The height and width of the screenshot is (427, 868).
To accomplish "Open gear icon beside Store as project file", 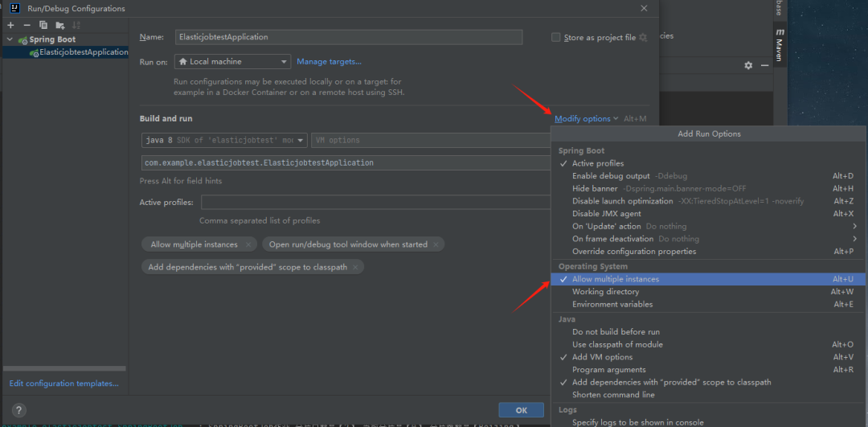I will (643, 38).
